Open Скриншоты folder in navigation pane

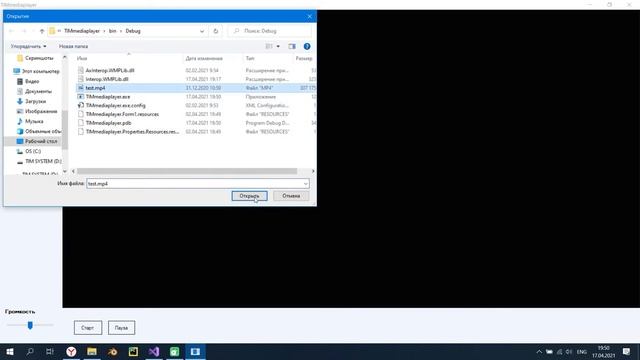(x=39, y=58)
